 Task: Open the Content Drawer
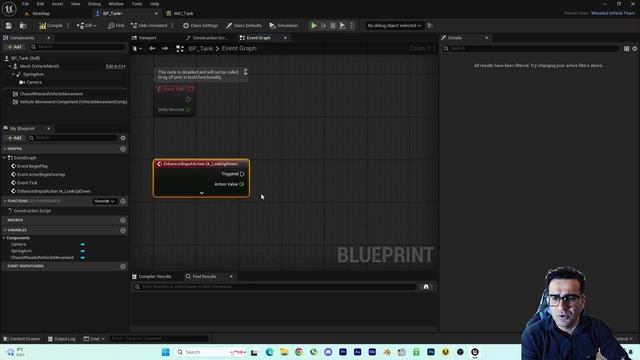(x=22, y=339)
